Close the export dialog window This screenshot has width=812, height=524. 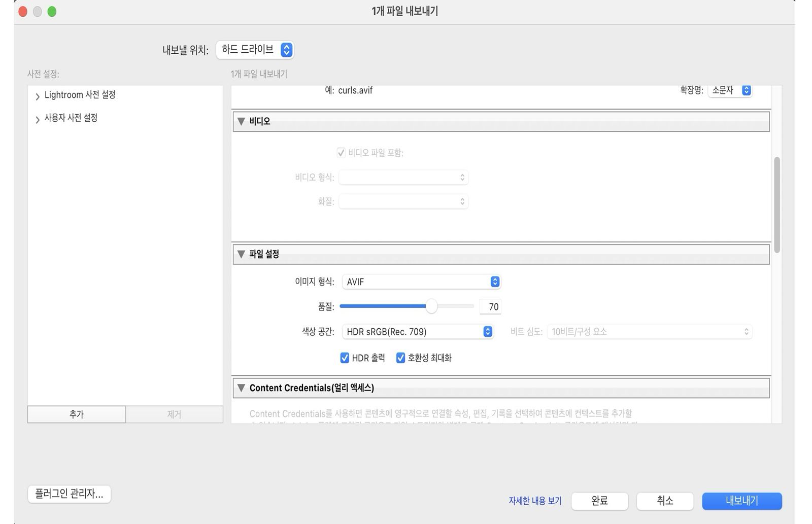(23, 12)
